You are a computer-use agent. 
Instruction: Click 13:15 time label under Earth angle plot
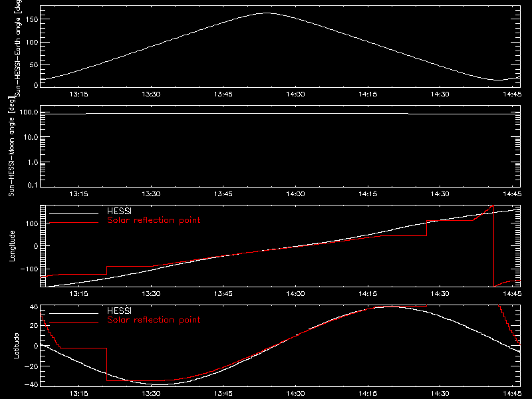click(x=78, y=94)
